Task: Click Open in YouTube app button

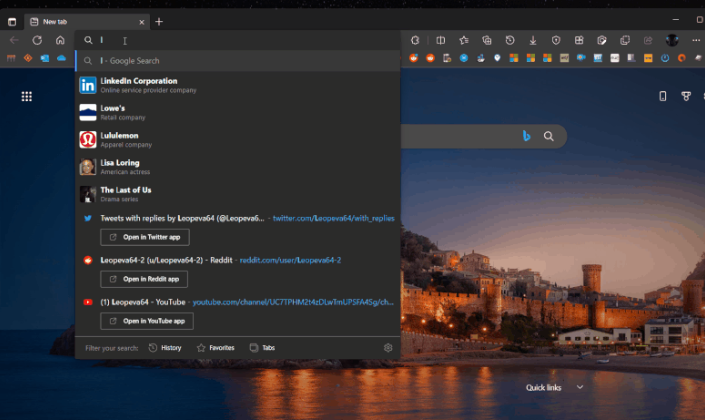Action: [147, 321]
